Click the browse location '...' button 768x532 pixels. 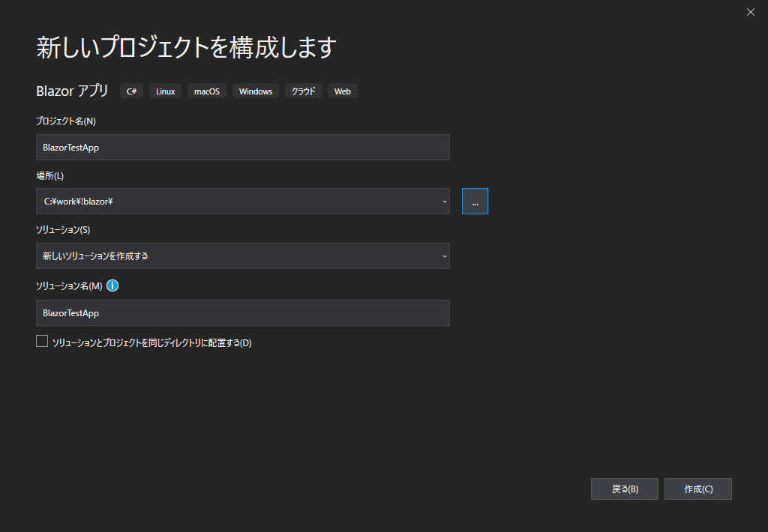(475, 201)
